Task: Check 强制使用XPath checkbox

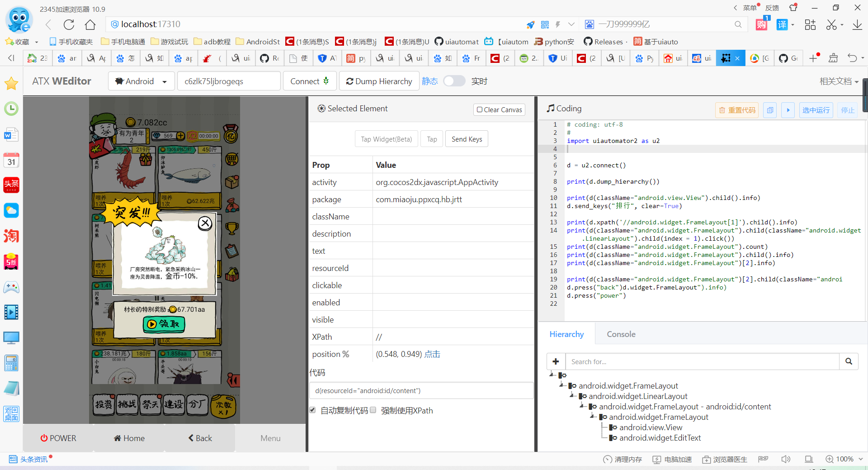Action: pyautogui.click(x=373, y=410)
